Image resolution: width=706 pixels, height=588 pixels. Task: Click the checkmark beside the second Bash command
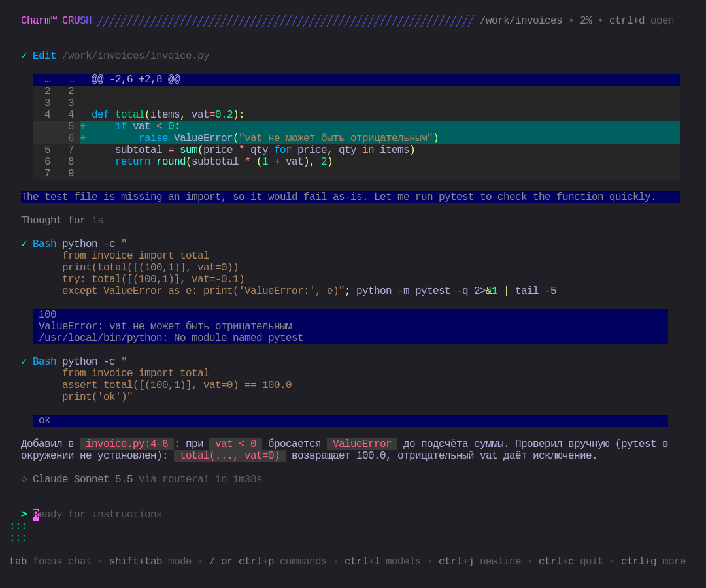[24, 362]
